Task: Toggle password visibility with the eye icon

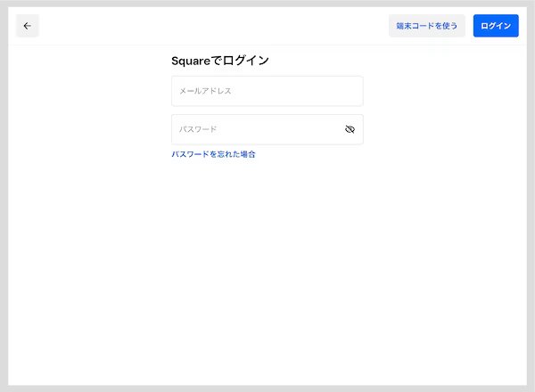Action: coord(350,129)
